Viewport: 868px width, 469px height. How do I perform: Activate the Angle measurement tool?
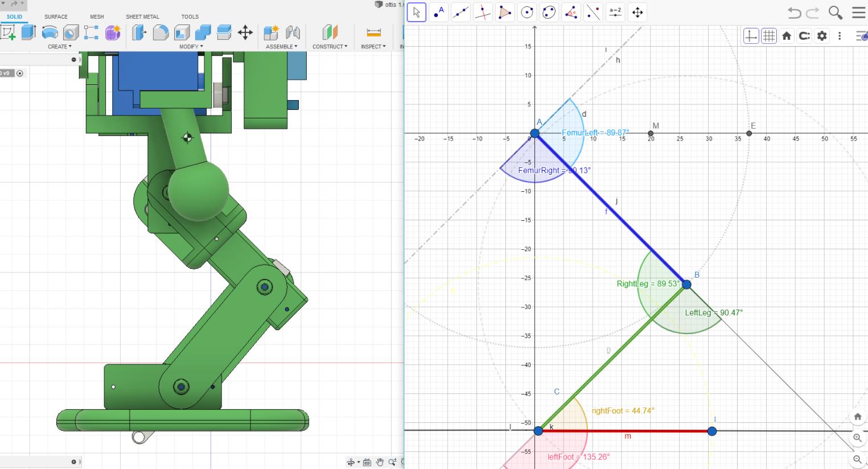(x=571, y=13)
